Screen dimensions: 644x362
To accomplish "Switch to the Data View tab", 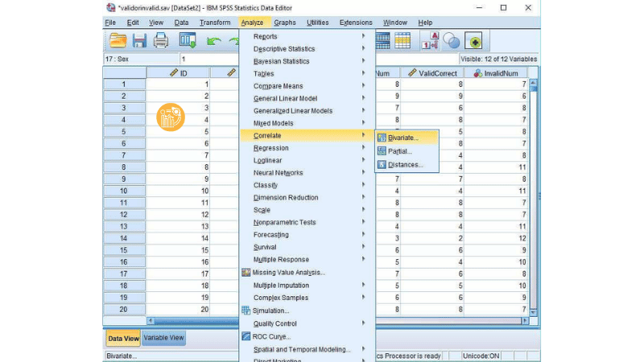I will click(123, 339).
